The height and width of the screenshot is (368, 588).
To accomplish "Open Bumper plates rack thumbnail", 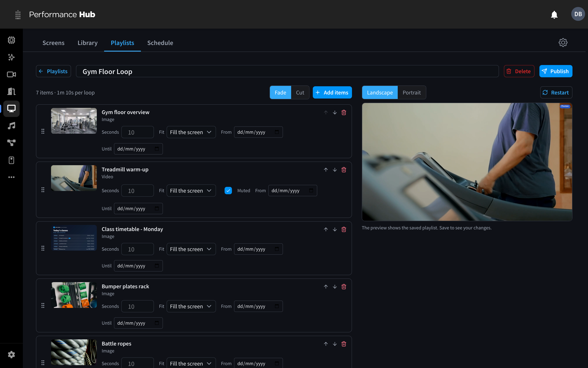I will click(74, 295).
